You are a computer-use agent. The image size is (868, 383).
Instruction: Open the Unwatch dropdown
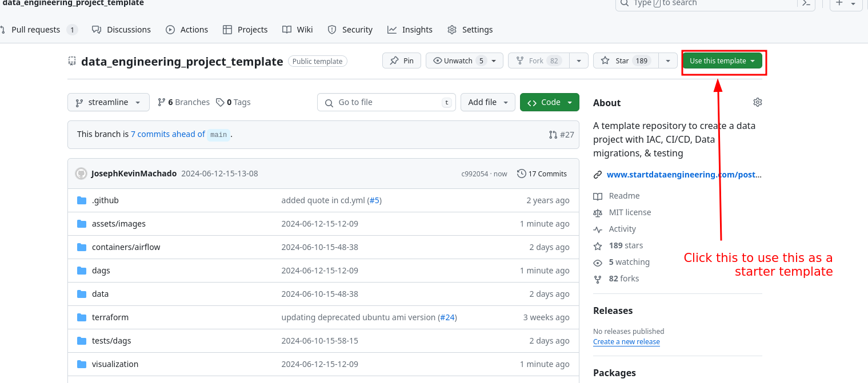click(465, 61)
